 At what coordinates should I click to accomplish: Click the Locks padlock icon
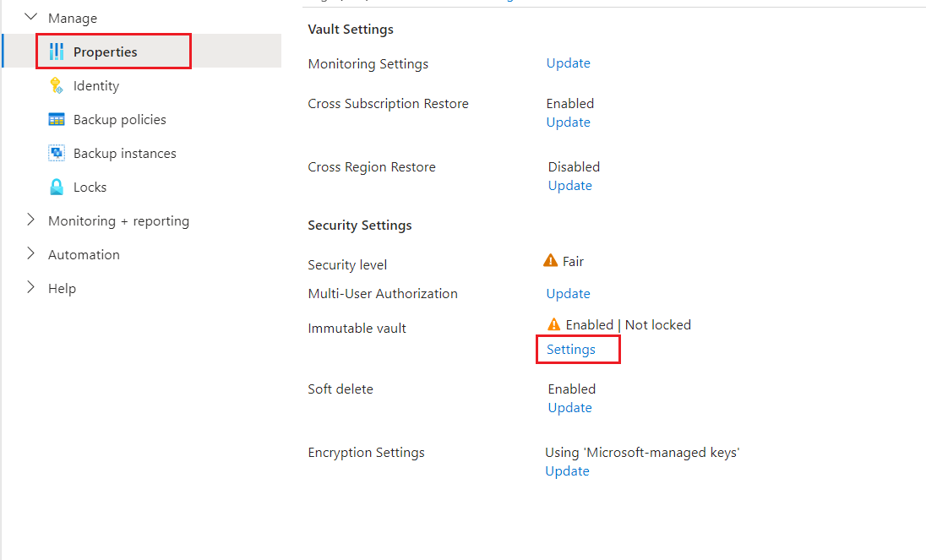56,187
